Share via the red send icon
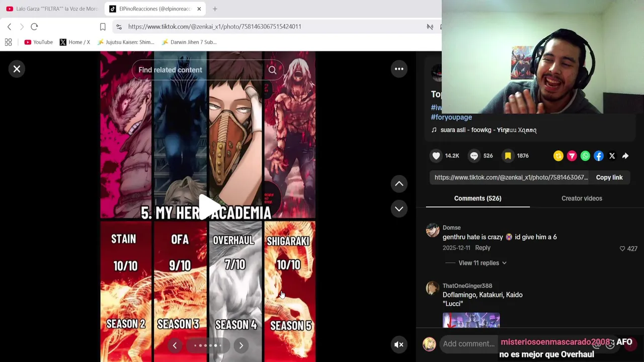This screenshot has height=362, width=644. 572,156
